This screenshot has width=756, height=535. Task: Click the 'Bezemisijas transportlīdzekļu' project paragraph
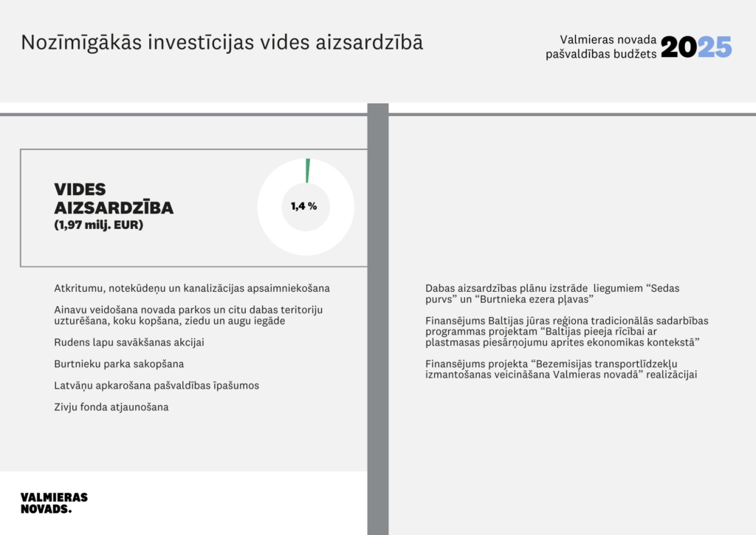click(x=561, y=369)
